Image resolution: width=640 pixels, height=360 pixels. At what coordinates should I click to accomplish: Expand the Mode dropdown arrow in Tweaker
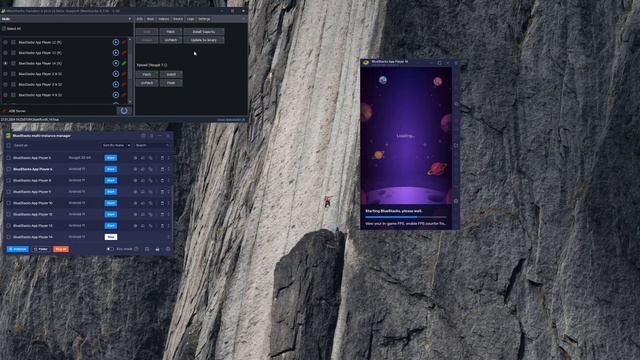tap(130, 19)
